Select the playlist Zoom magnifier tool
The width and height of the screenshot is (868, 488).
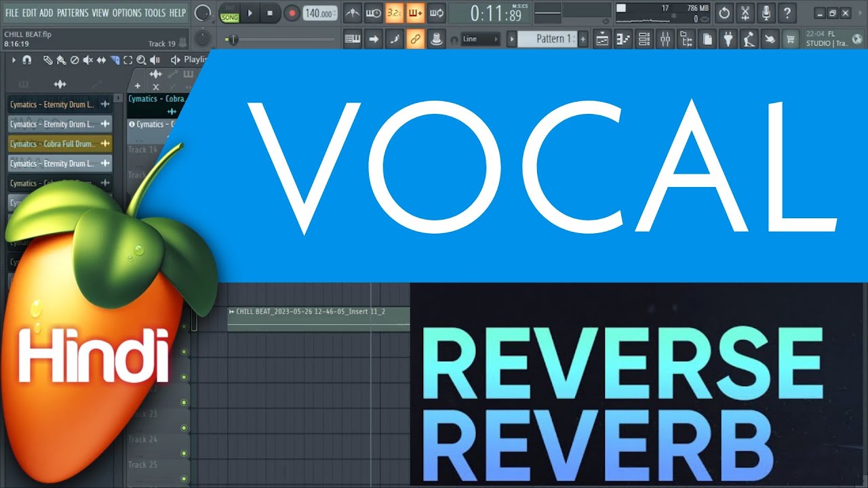141,60
